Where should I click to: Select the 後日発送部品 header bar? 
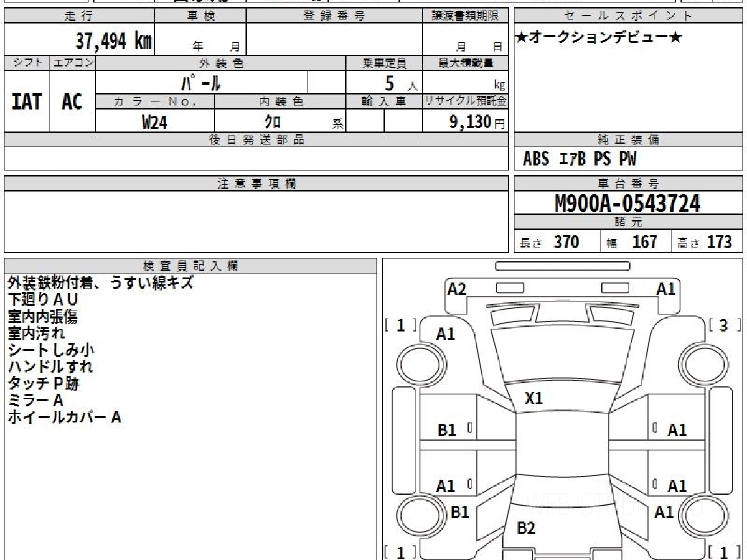256,140
